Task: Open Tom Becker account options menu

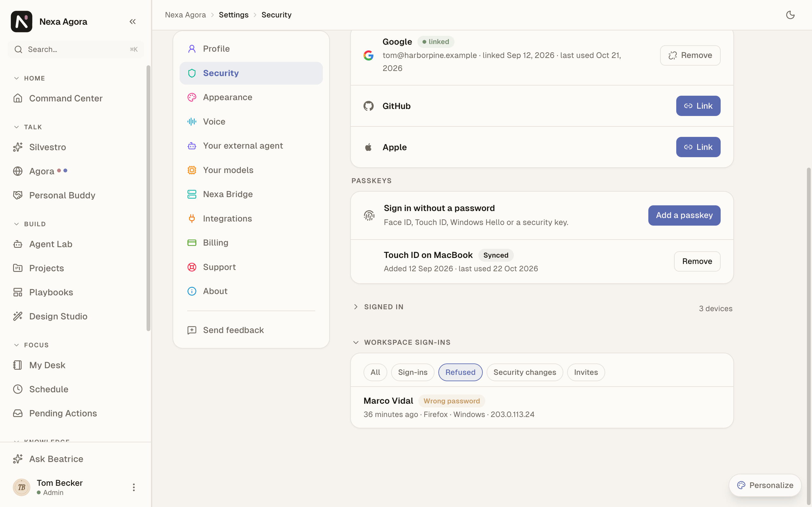Action: (x=134, y=487)
